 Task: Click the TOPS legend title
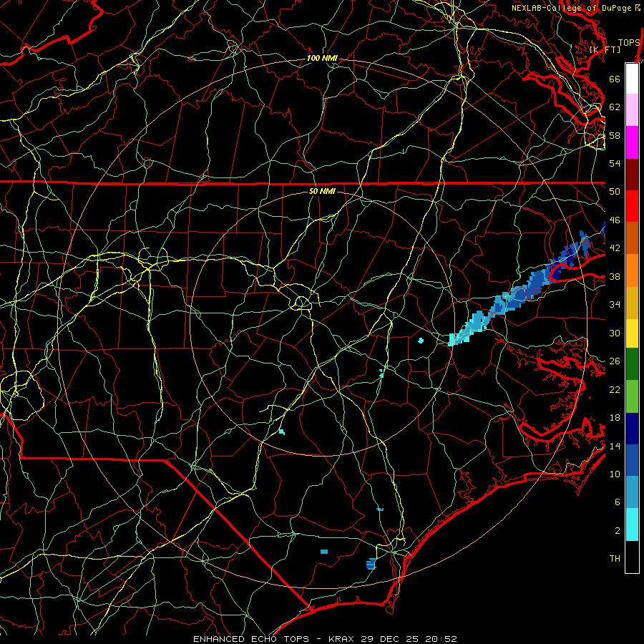coord(629,43)
